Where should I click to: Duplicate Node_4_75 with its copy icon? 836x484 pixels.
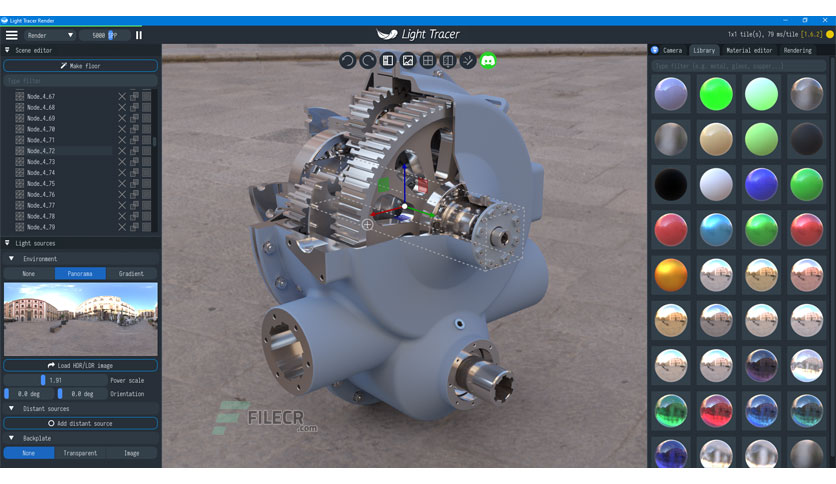[134, 183]
